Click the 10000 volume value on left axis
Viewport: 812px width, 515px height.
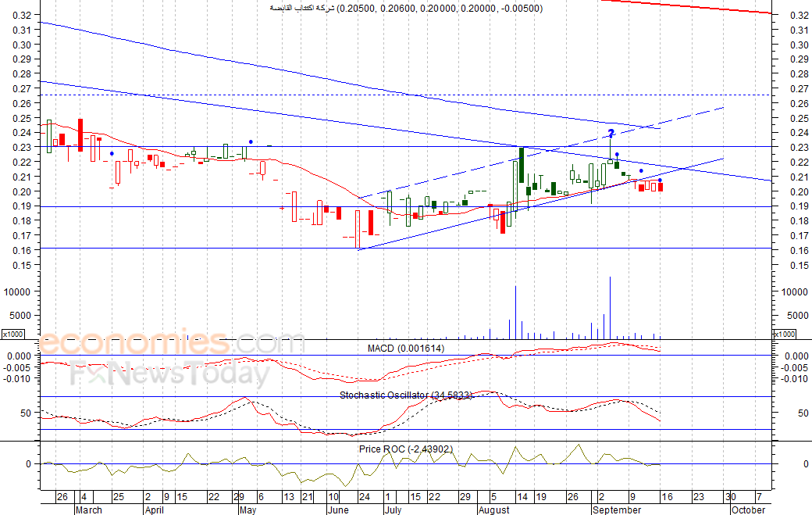coord(17,291)
